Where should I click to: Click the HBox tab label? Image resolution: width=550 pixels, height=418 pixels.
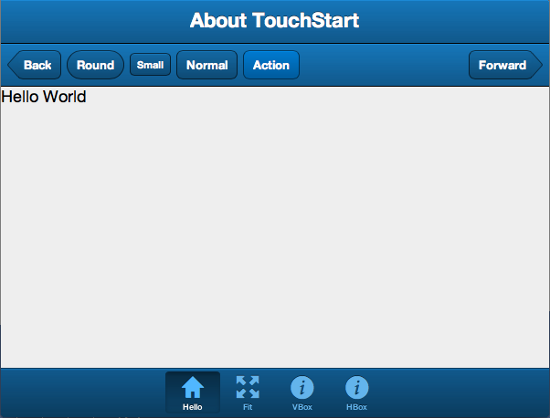[x=357, y=407]
